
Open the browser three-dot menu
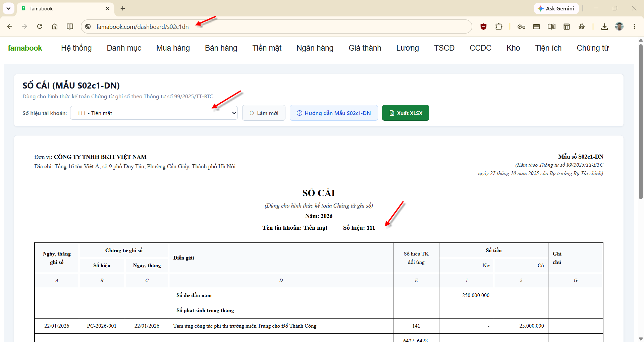pyautogui.click(x=634, y=26)
